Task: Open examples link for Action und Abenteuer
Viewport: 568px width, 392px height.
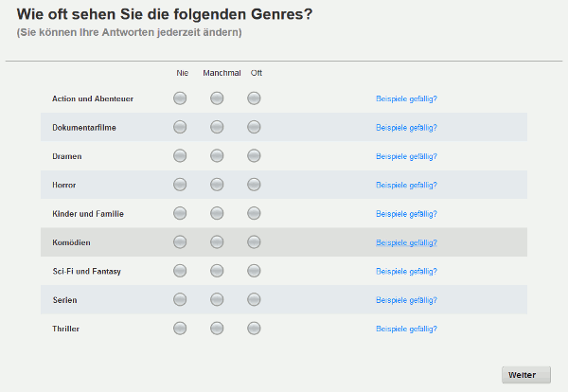Action: coord(406,98)
